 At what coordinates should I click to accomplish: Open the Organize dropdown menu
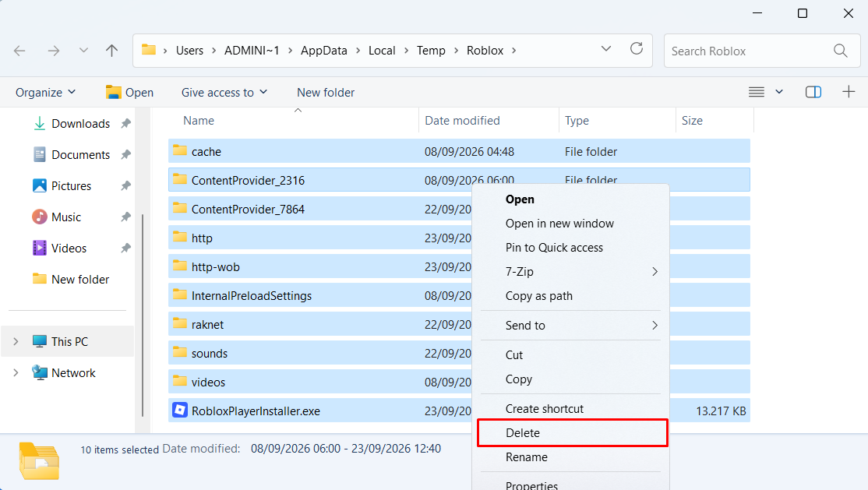pyautogui.click(x=45, y=93)
